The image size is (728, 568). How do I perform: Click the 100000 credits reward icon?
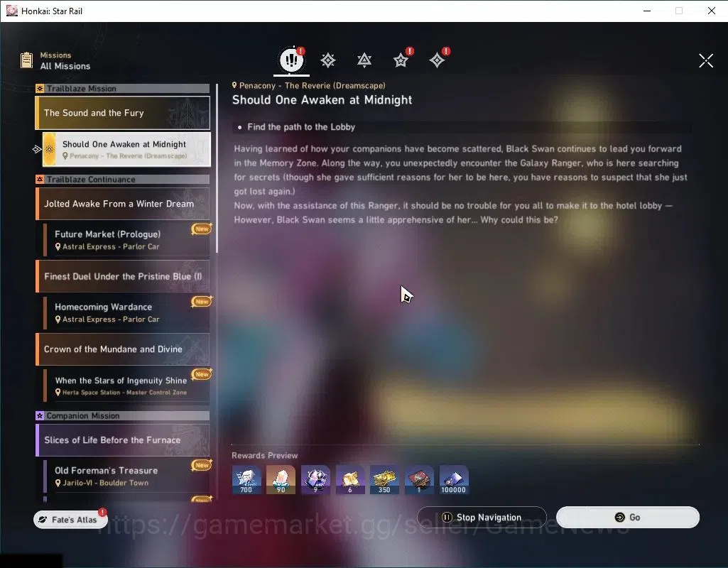click(454, 480)
